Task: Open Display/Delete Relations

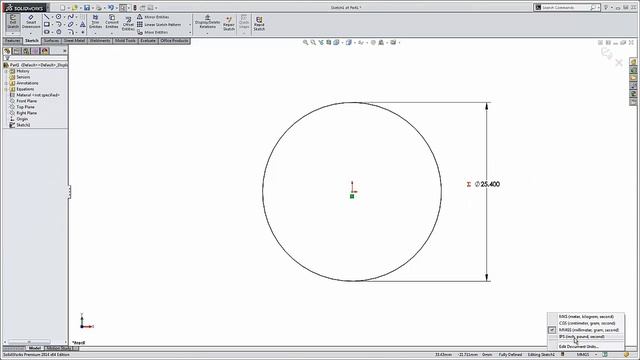Action: [x=207, y=22]
